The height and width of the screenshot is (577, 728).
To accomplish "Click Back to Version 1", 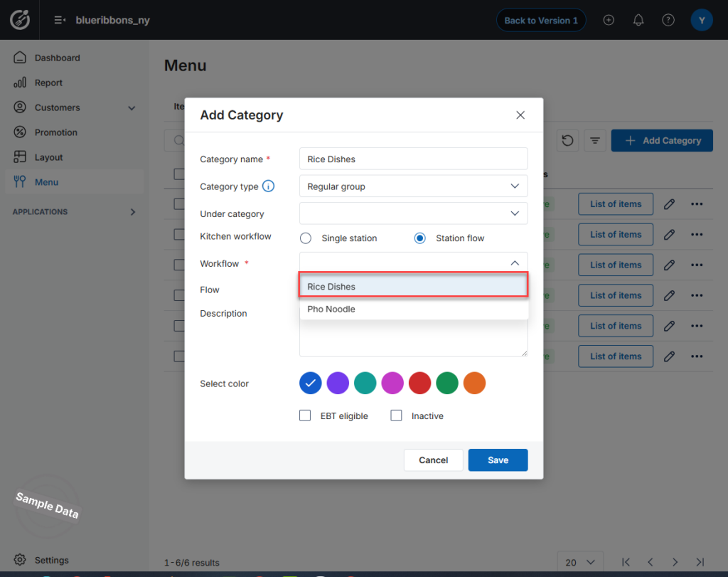I will tap(541, 20).
